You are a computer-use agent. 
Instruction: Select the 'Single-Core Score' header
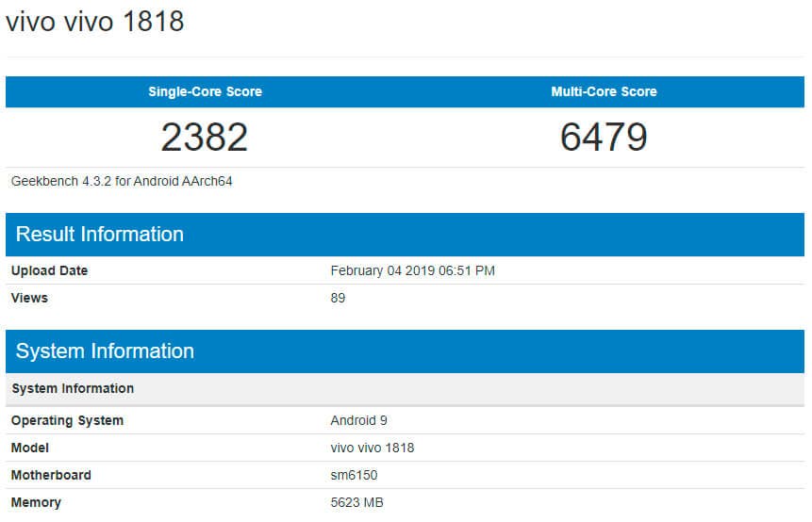point(205,91)
